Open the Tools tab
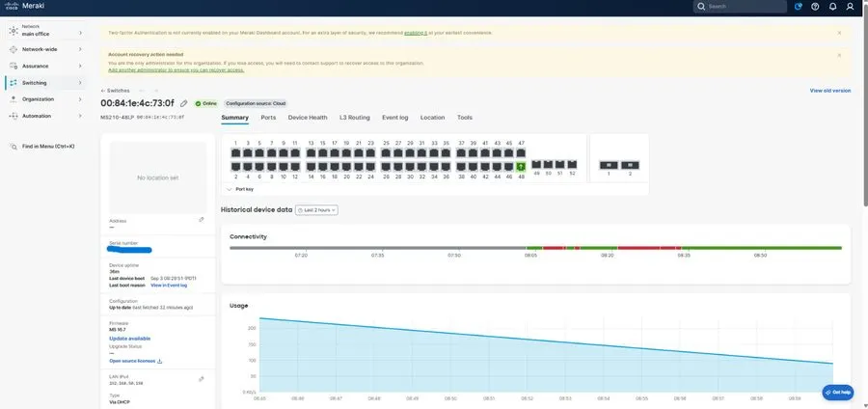The image size is (868, 409). [x=465, y=118]
